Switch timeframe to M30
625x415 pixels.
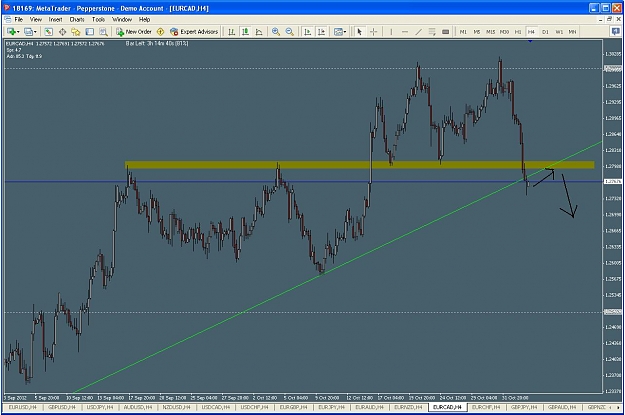coord(504,32)
